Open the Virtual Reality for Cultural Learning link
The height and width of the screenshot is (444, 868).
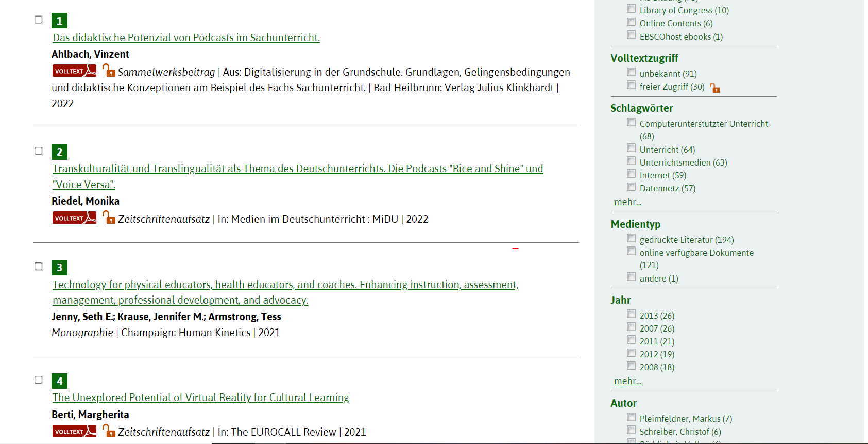tap(201, 398)
